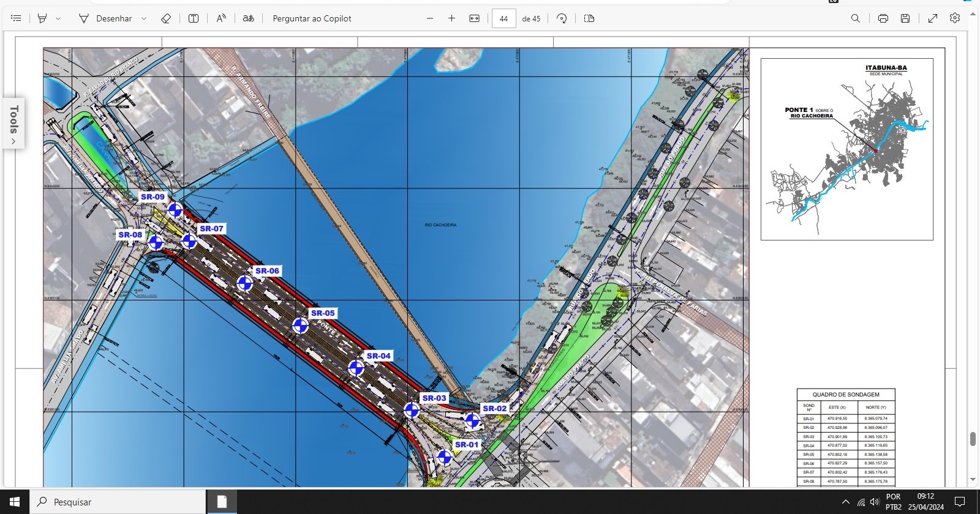Expand the highlighter color options arrow
This screenshot has height=514, width=980.
click(58, 18)
